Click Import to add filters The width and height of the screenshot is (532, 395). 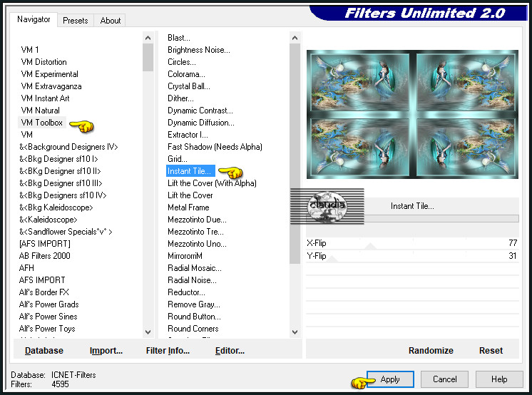(x=106, y=351)
